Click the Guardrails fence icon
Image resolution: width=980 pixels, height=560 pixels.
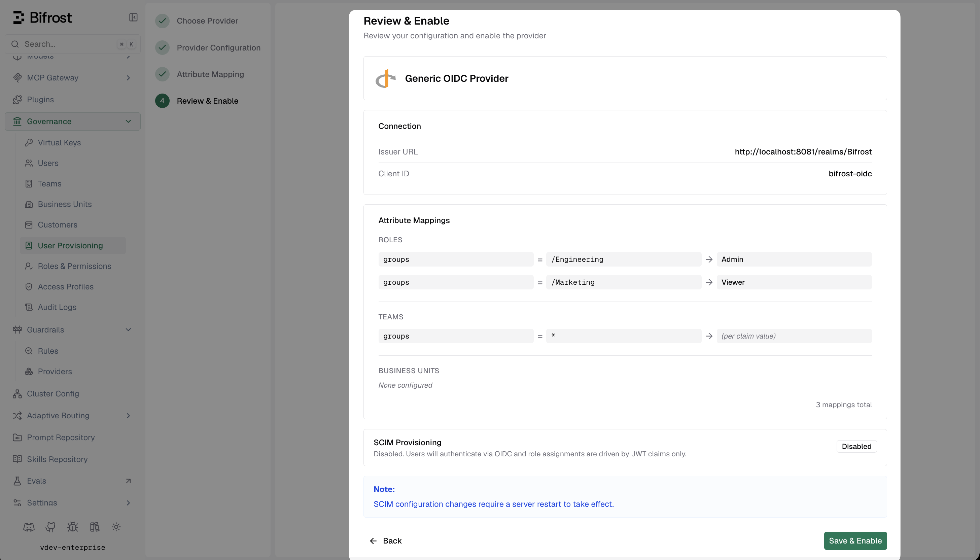point(17,329)
